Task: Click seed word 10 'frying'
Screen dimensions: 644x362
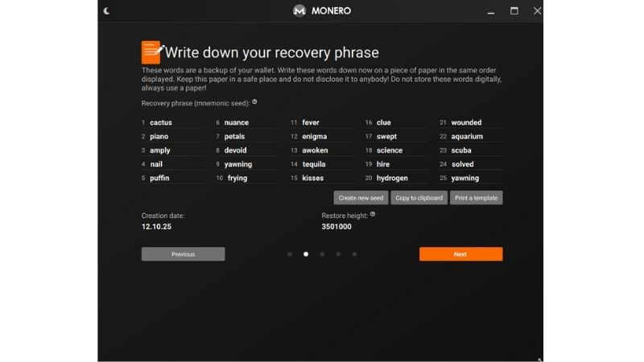Action: [x=237, y=178]
